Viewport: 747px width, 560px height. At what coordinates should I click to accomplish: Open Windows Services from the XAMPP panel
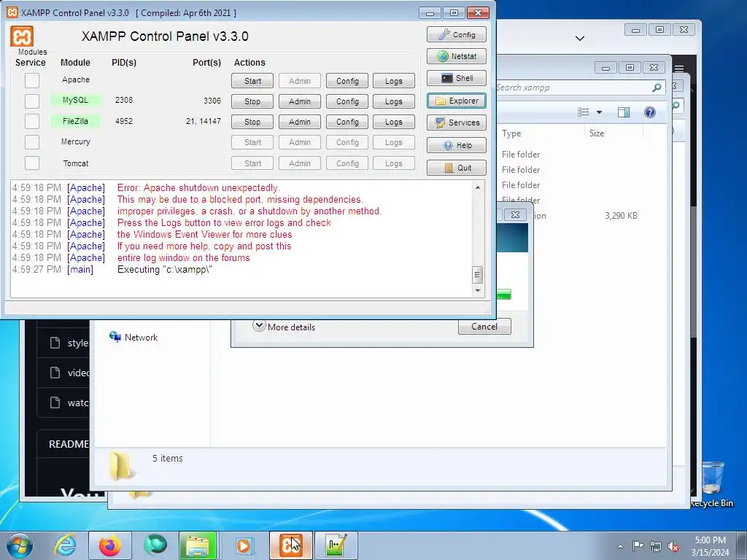point(457,122)
